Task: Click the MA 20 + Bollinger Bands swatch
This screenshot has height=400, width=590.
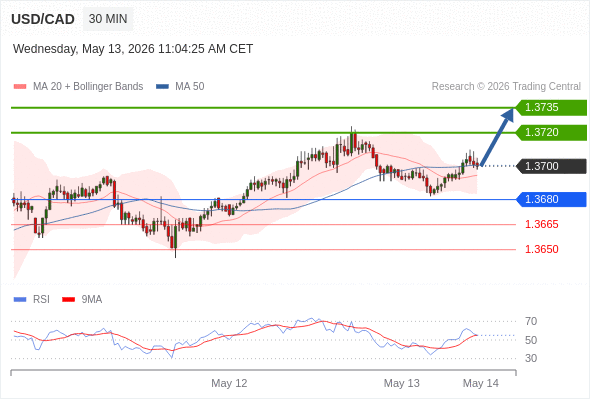Action: click(x=20, y=87)
